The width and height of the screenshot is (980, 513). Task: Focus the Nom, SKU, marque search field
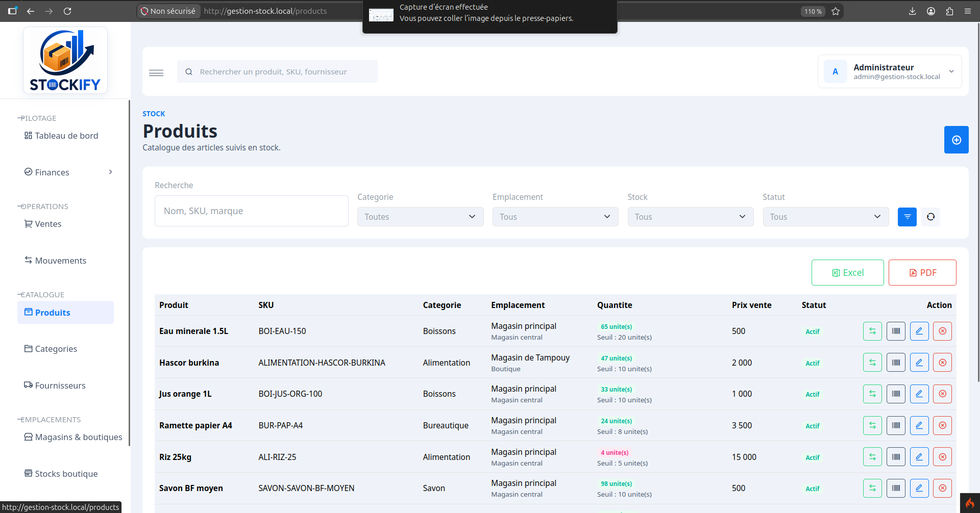(x=252, y=211)
